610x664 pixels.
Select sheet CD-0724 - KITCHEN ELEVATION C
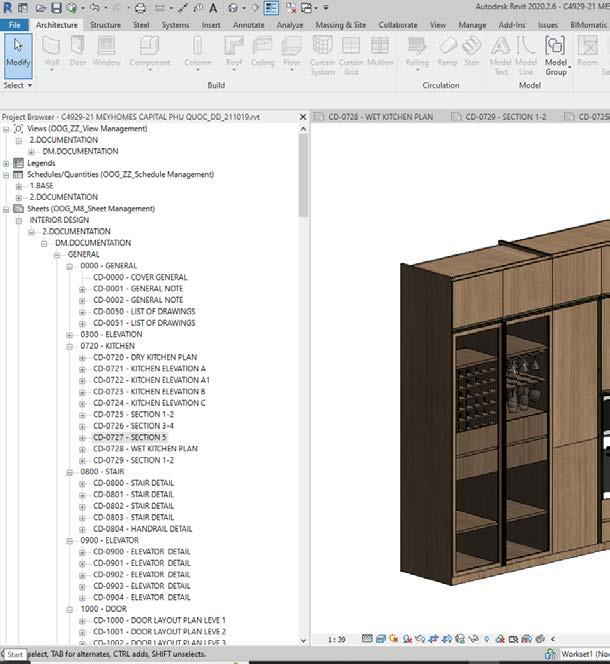point(149,403)
